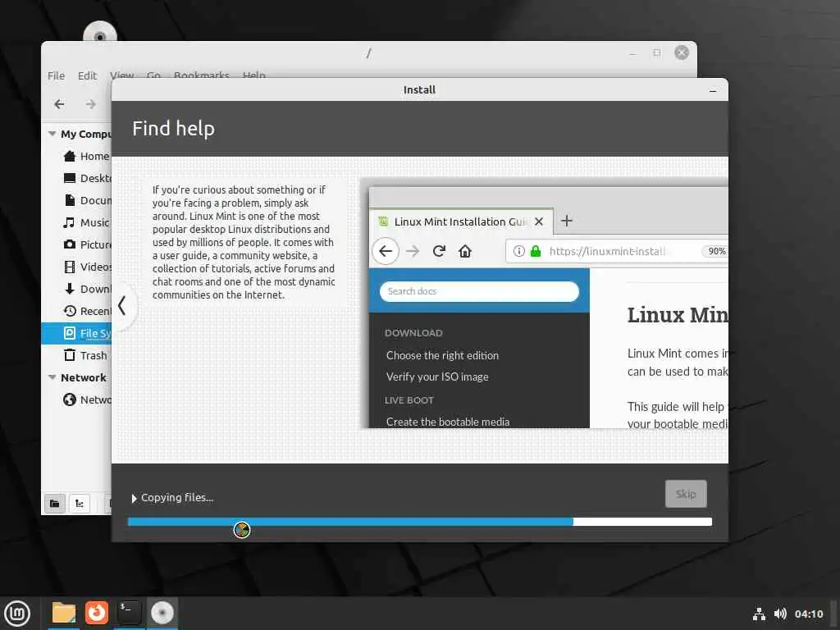
Task: Open the 04:10 clock applet
Action: click(808, 614)
